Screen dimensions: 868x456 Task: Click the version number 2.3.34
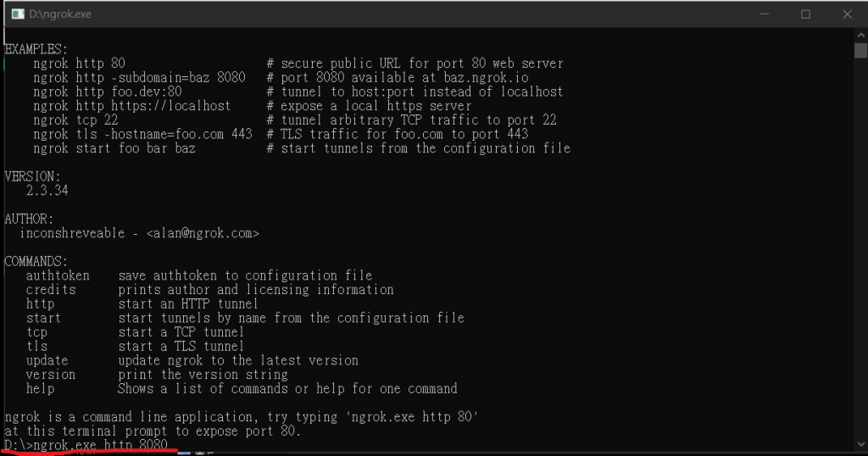47,191
